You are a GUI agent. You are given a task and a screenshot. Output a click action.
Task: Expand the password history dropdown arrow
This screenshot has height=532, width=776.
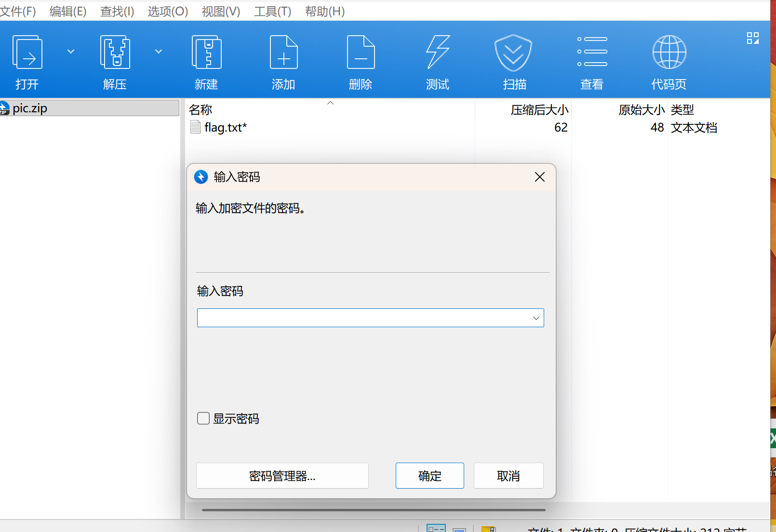pos(536,318)
